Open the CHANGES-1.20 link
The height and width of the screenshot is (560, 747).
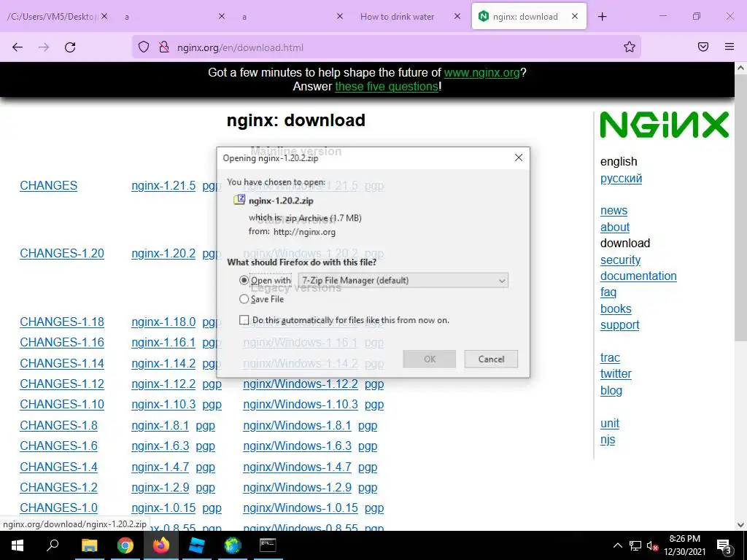point(62,253)
